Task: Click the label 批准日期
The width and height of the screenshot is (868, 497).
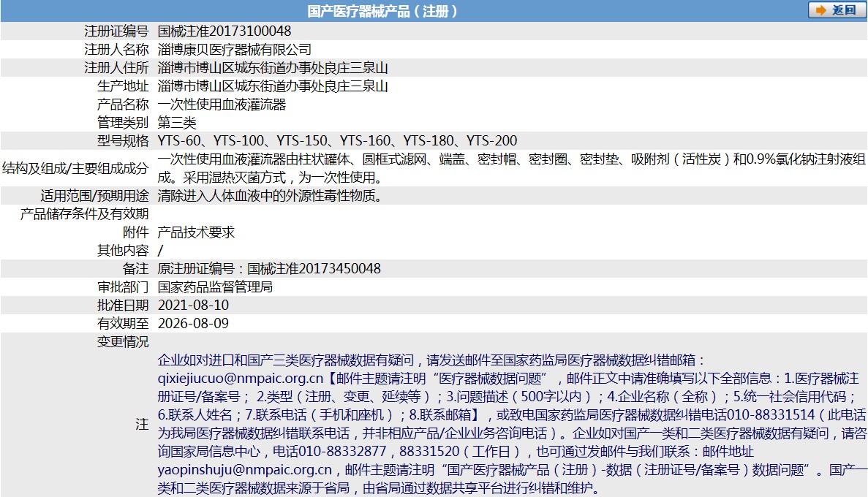Action: click(x=123, y=305)
